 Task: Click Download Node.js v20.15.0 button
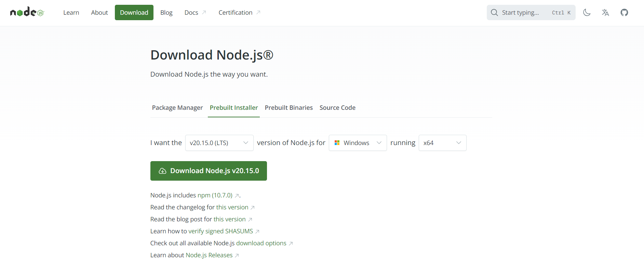(209, 171)
